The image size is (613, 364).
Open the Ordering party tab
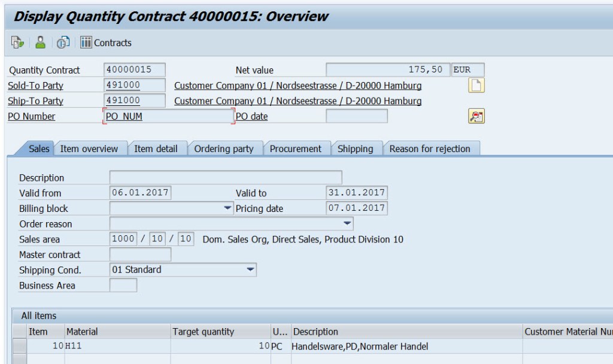pyautogui.click(x=224, y=148)
